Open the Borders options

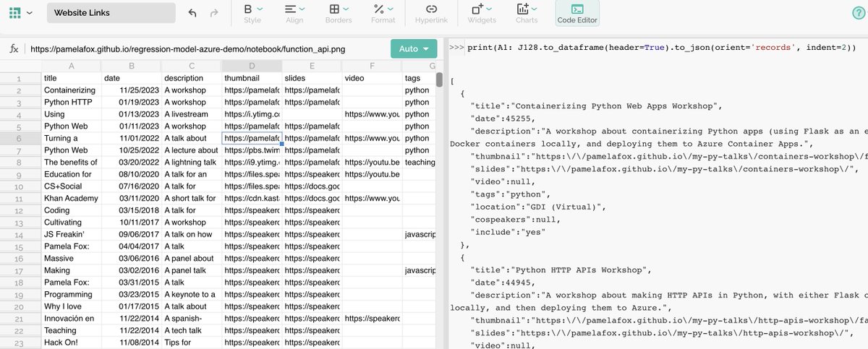339,14
